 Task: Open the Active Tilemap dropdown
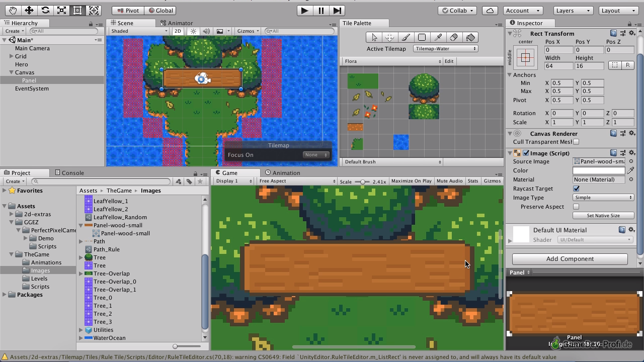click(x=445, y=49)
